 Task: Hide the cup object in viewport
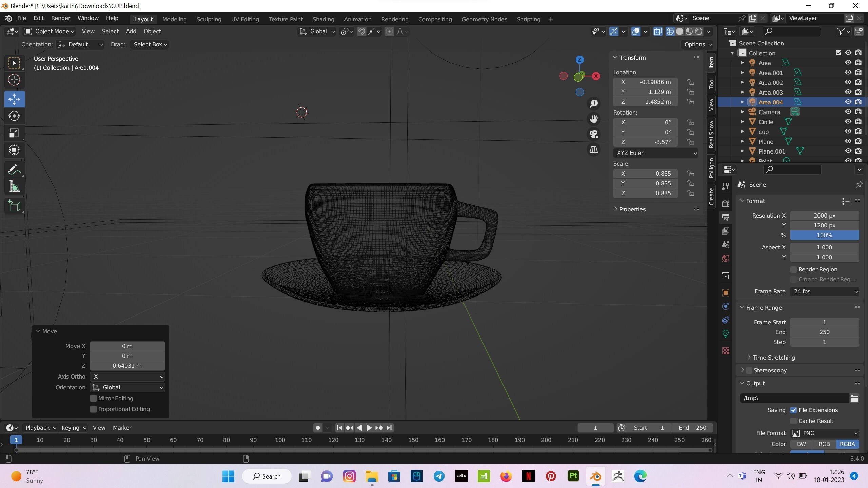[848, 131]
